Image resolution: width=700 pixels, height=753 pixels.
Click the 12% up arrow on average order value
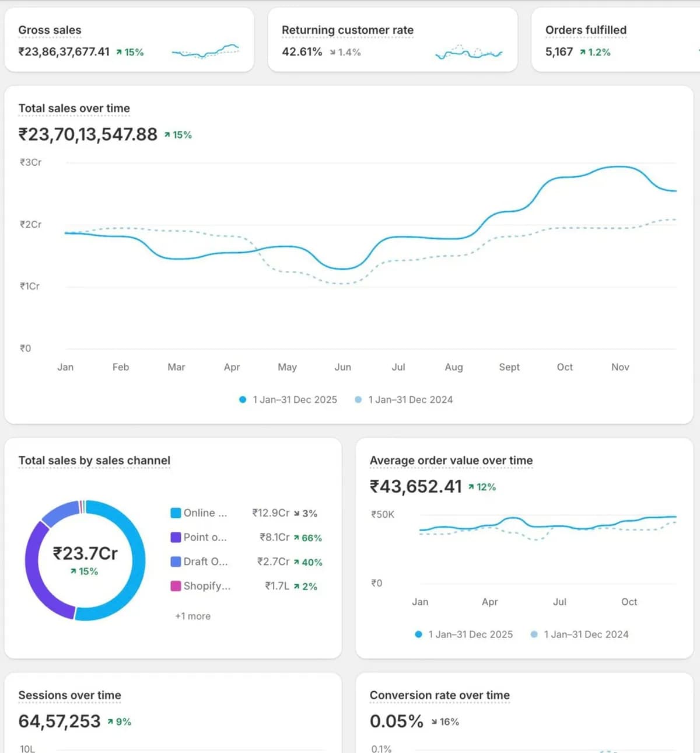tap(482, 487)
